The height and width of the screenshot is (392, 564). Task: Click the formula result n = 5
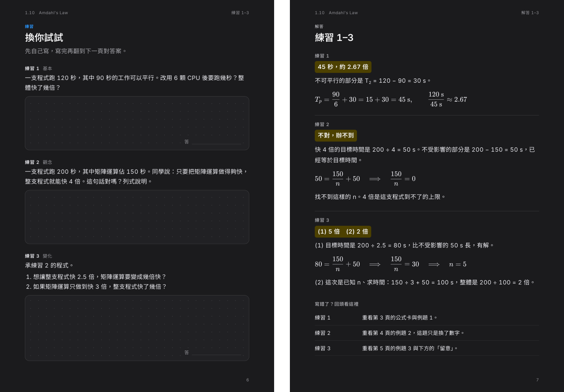click(458, 264)
